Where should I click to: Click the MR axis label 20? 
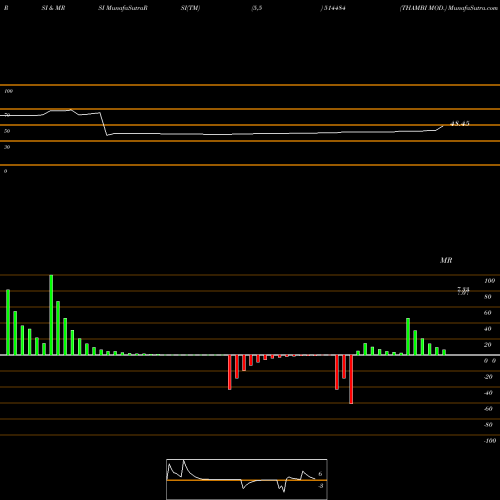pos(488,345)
